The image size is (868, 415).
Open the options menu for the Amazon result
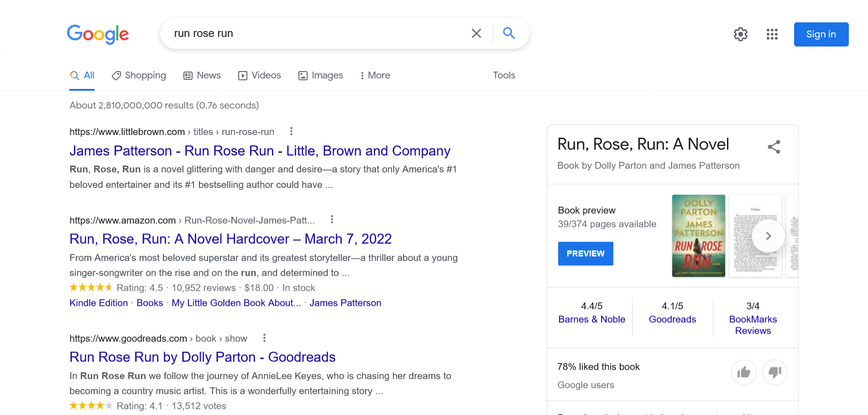point(332,219)
